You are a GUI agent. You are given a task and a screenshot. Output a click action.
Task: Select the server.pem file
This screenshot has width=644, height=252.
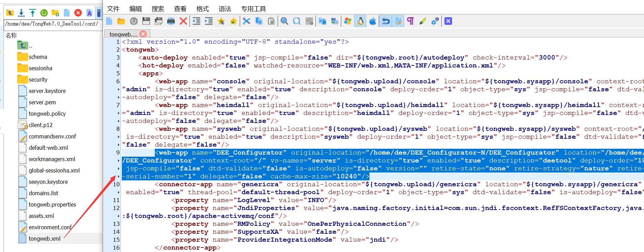pos(37,102)
